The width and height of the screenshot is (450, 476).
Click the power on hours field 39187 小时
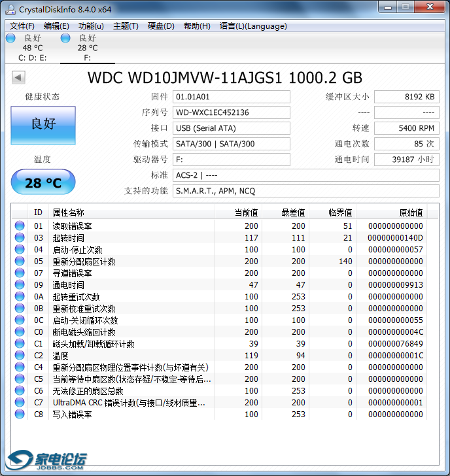click(x=407, y=160)
